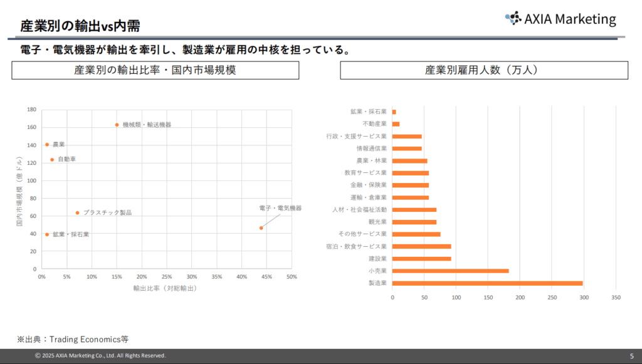The width and height of the screenshot is (642, 364).
Task: Click the 観光業 bar in employment chart
Action: pyautogui.click(x=414, y=222)
